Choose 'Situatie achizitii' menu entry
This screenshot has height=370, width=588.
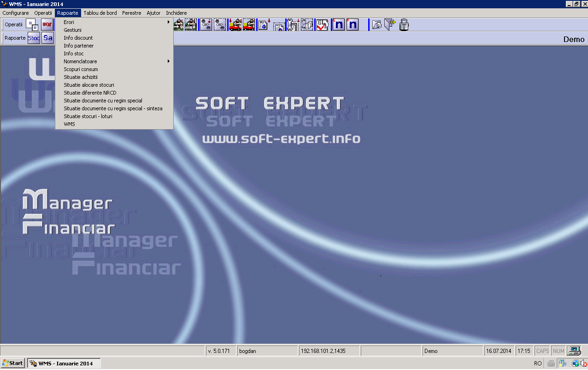point(81,77)
